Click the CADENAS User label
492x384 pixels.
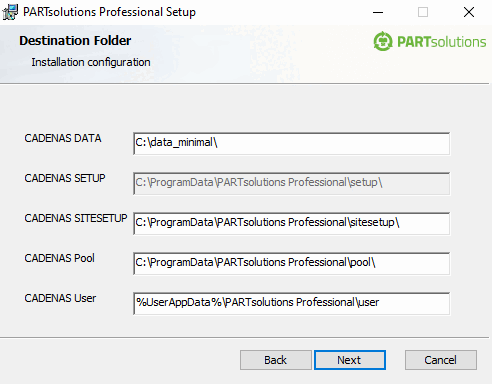(x=60, y=298)
